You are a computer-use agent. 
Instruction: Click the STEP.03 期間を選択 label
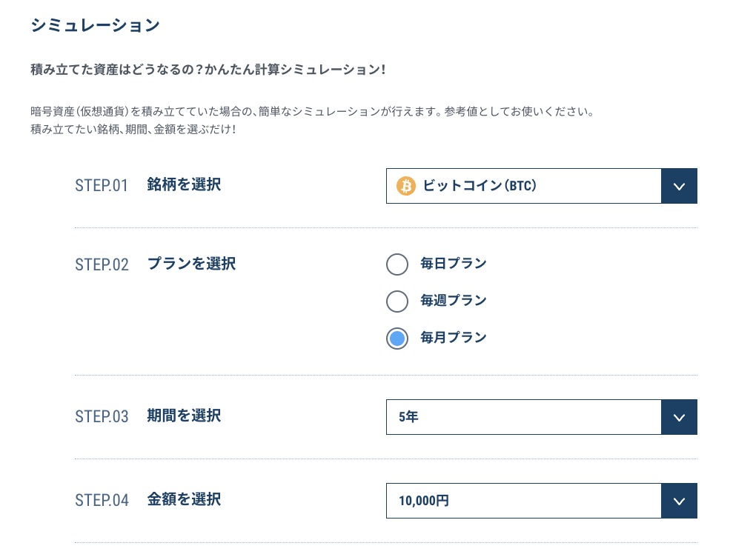click(x=148, y=416)
